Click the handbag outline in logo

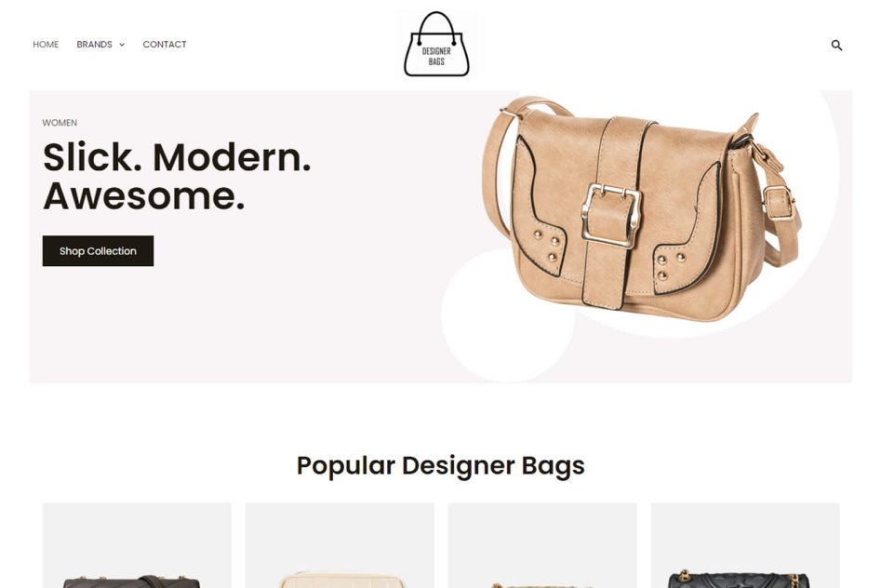(x=436, y=44)
